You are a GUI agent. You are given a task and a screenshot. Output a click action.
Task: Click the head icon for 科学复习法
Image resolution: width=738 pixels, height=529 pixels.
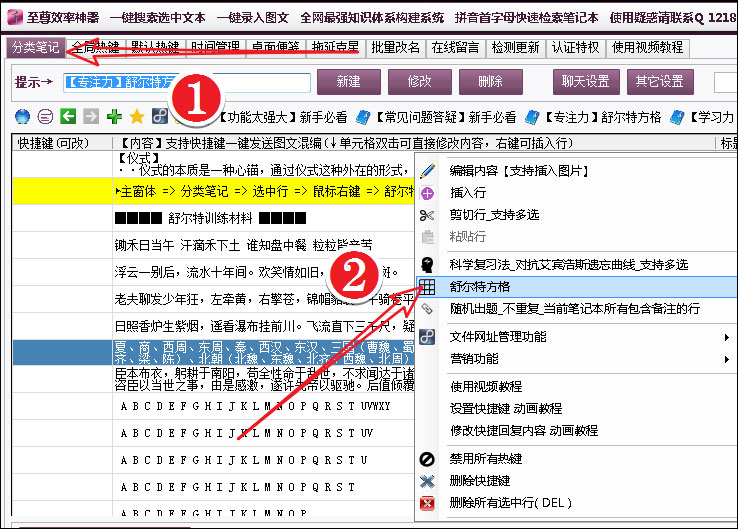pos(428,264)
